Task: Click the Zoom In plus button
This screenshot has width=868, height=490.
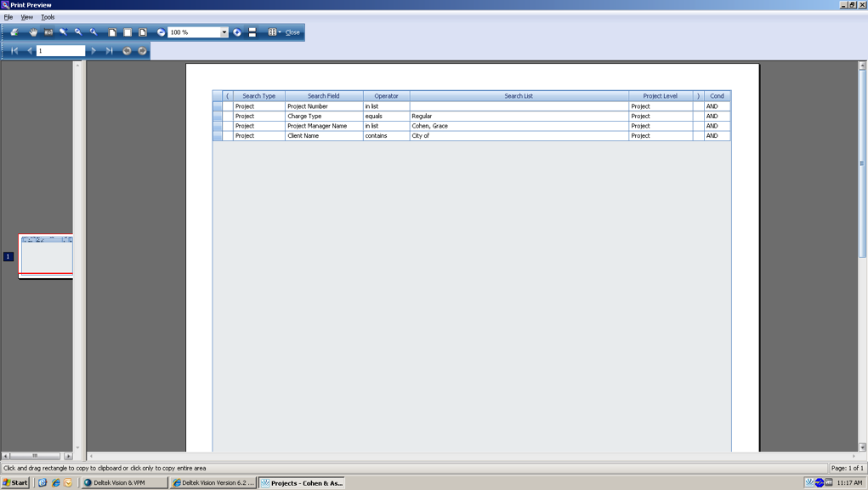Action: tap(237, 32)
